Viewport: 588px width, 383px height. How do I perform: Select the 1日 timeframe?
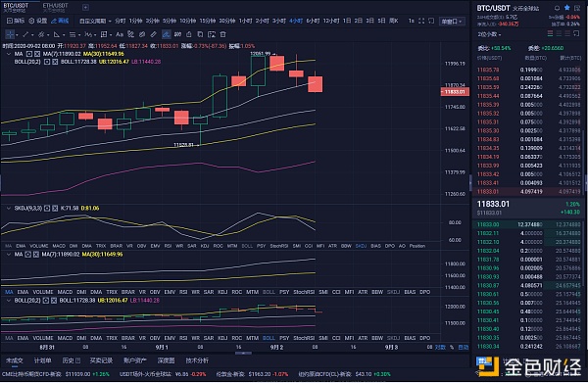click(347, 21)
